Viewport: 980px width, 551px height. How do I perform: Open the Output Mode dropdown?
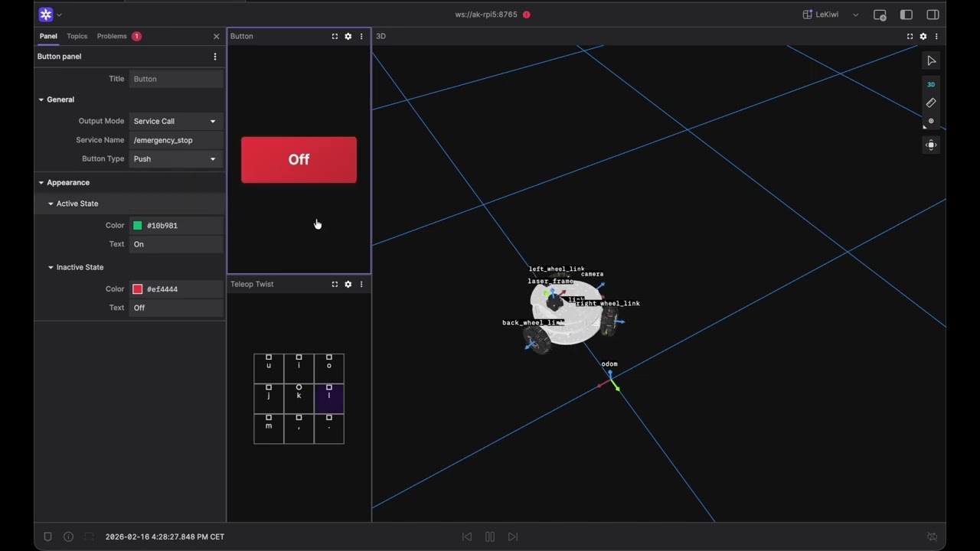pos(176,121)
